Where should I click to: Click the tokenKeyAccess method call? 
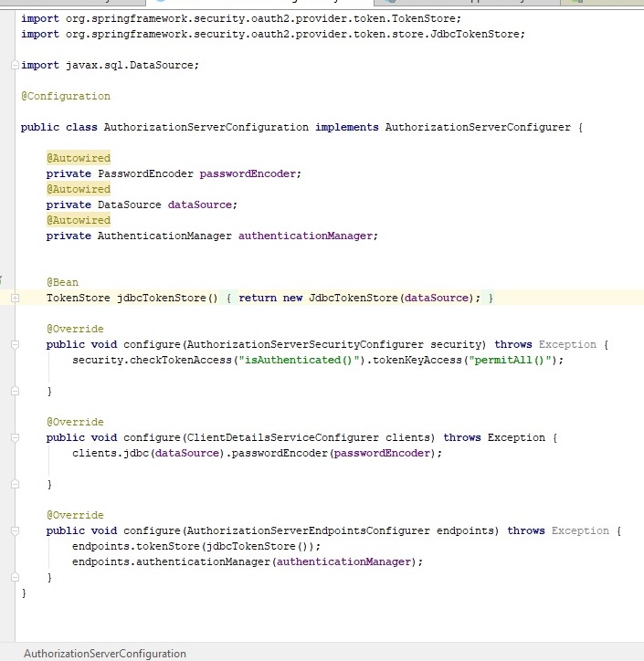(x=417, y=360)
